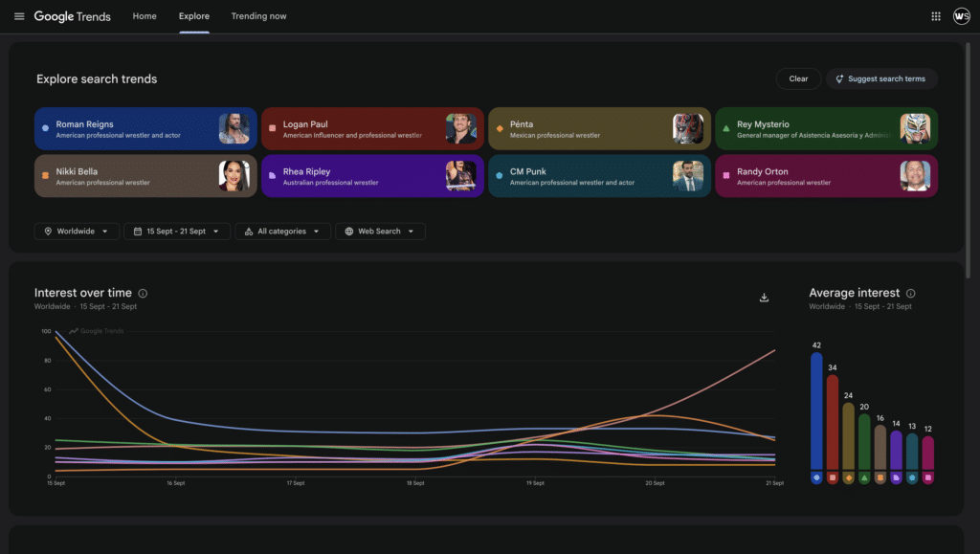Click Nikki Bella photo thumbnail
980x554 pixels.
[234, 176]
